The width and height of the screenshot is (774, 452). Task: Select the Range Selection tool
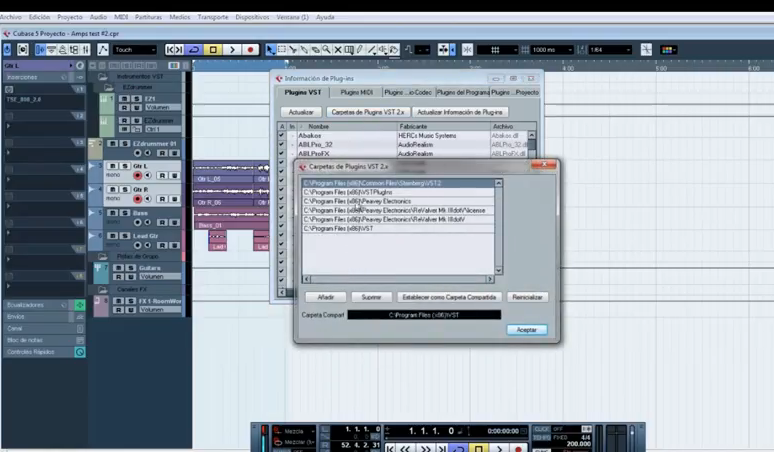pyautogui.click(x=282, y=50)
